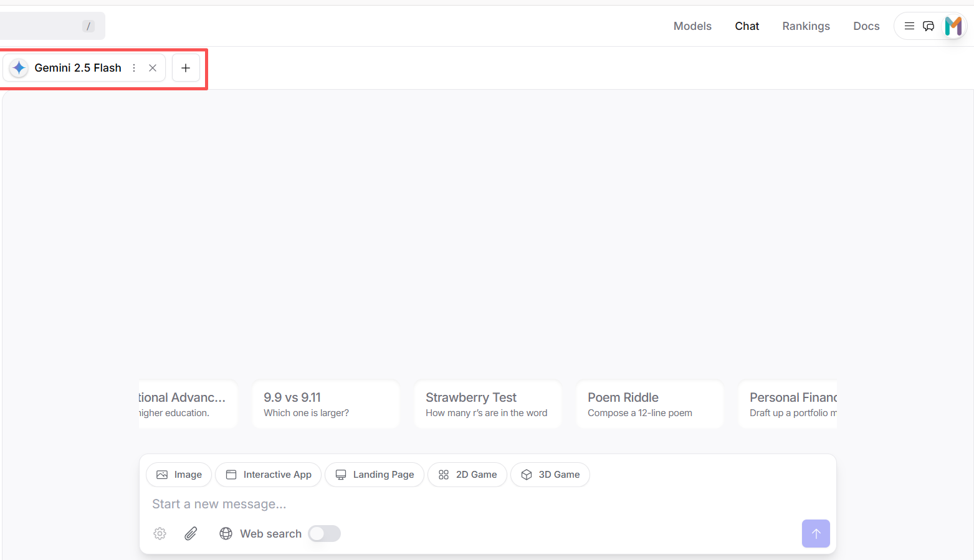
Task: Open chat settings gear icon
Action: (x=160, y=534)
